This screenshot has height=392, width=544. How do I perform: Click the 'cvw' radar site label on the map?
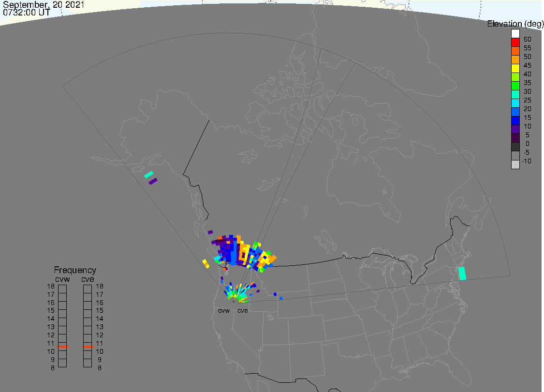point(224,310)
